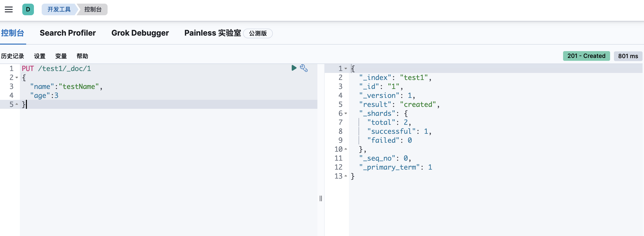Screen dimensions: 644x236
Task: Collapse response JSON at line 1 arrow
Action: [x=346, y=69]
